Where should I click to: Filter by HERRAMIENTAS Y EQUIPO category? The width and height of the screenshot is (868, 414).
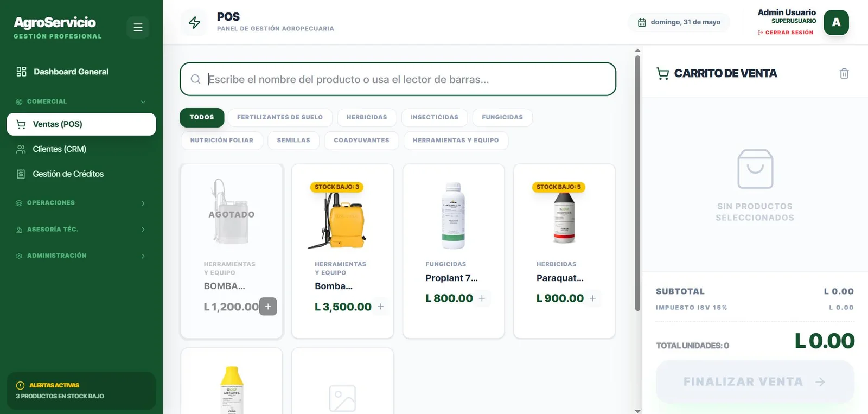point(456,141)
